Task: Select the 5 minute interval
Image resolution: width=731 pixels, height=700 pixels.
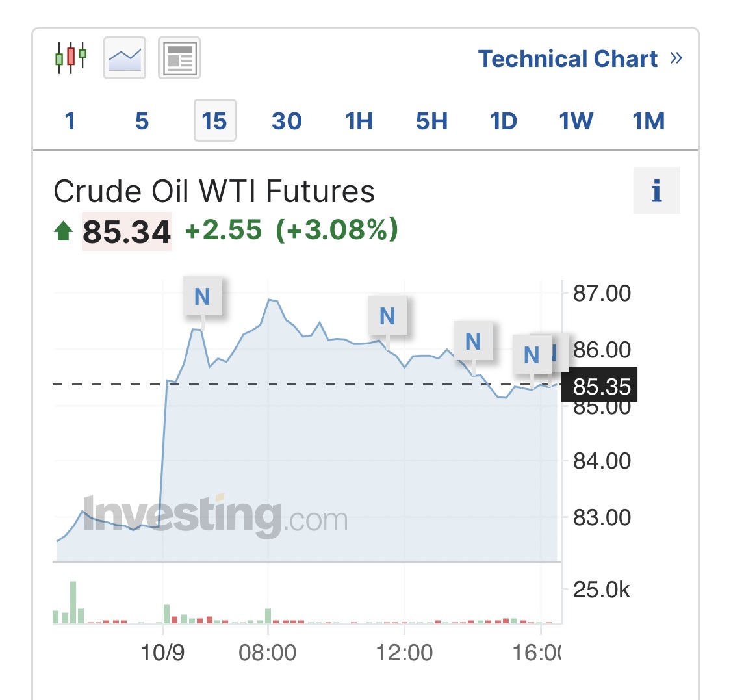Action: (142, 121)
